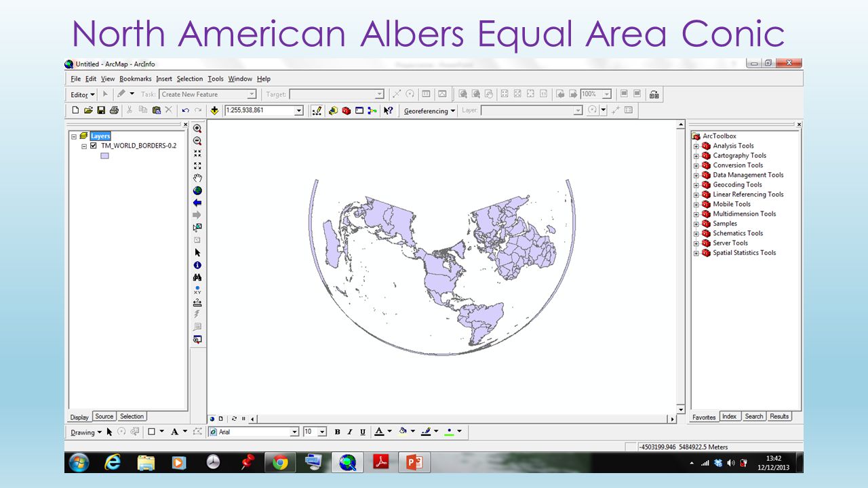
Task: Paste from clipboard in Standard toolbar
Action: [x=156, y=110]
